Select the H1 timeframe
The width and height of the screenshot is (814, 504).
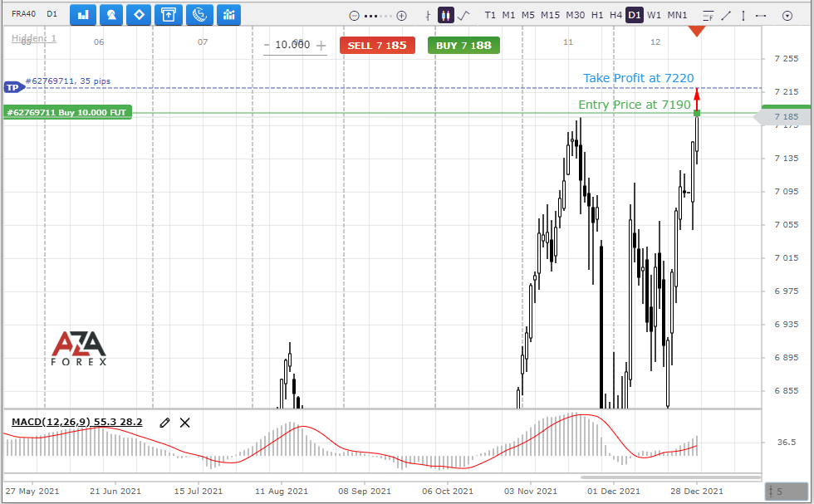[x=597, y=15]
